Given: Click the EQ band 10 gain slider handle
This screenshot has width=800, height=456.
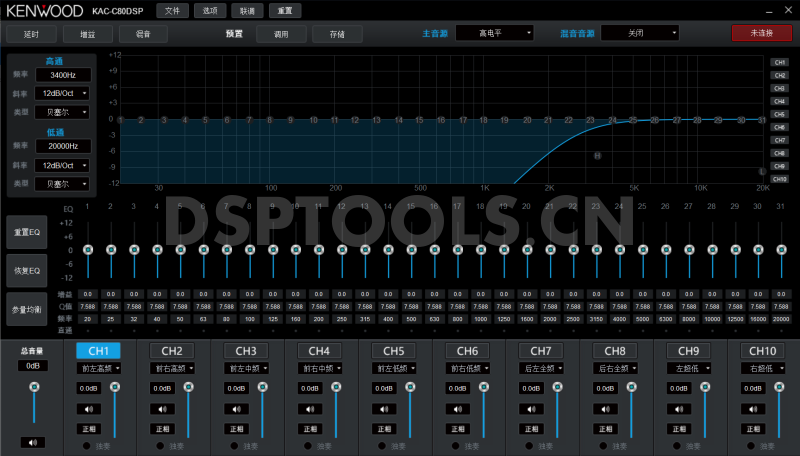Looking at the screenshot, I should (x=295, y=249).
